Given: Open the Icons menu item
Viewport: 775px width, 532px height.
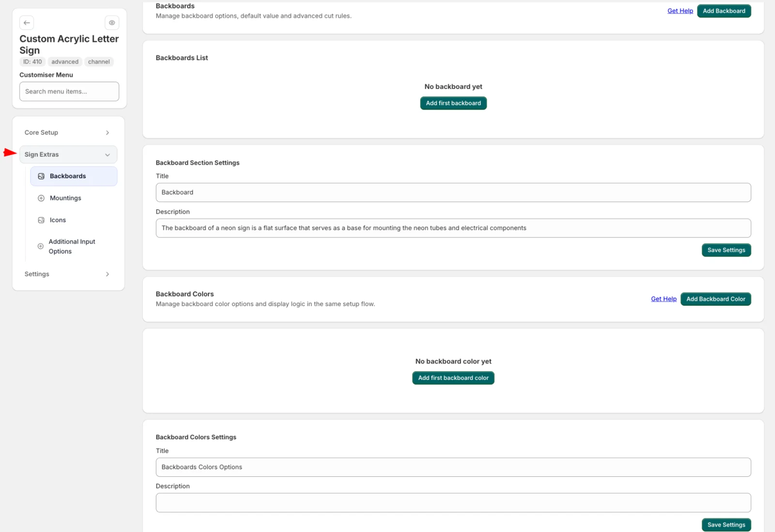Looking at the screenshot, I should tap(74, 220).
